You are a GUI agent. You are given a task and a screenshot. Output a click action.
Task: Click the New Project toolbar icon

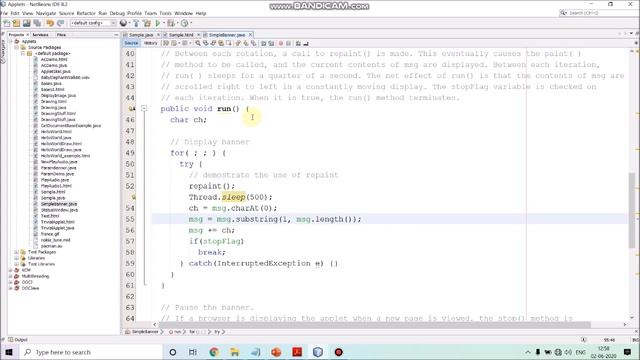pos(17,23)
